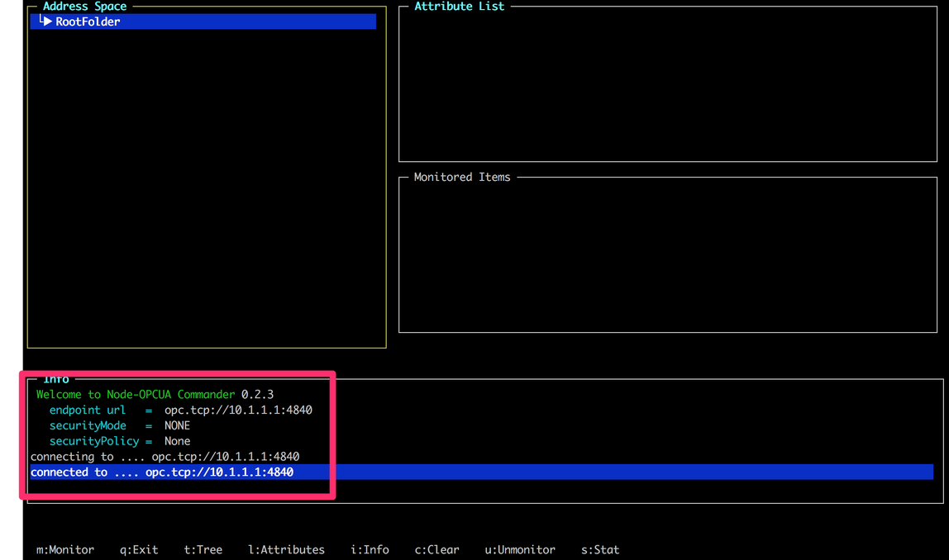Select the 'connecting to' log line
This screenshot has height=560, width=949.
coord(165,457)
